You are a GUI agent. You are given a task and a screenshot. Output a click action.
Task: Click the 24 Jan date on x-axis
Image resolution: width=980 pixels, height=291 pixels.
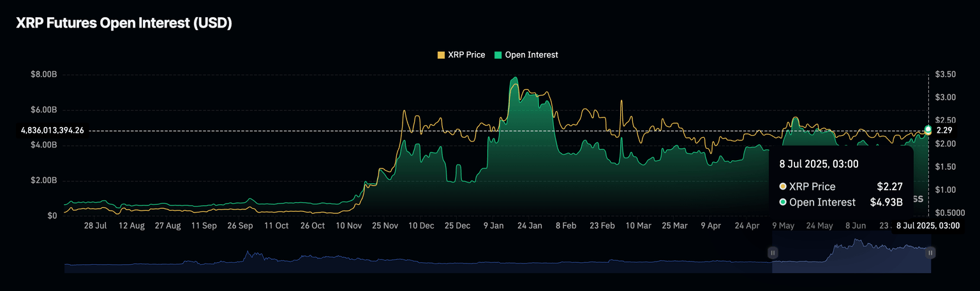tap(530, 226)
